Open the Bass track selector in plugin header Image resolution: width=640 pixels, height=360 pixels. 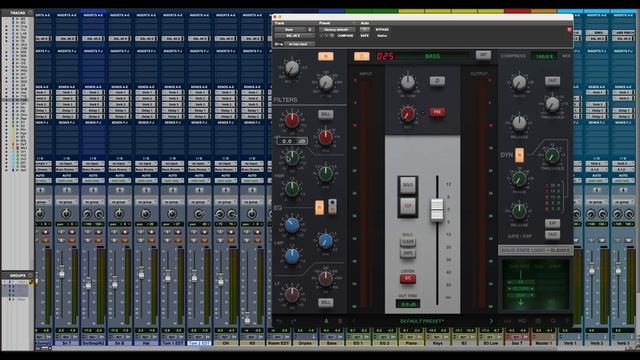[289, 30]
